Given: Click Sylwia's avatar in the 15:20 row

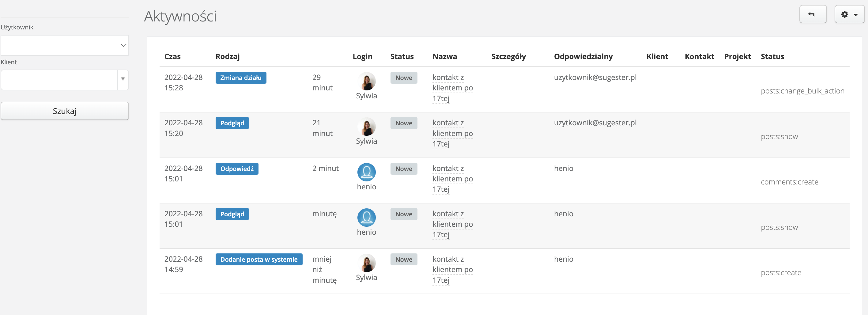Looking at the screenshot, I should click(x=366, y=127).
